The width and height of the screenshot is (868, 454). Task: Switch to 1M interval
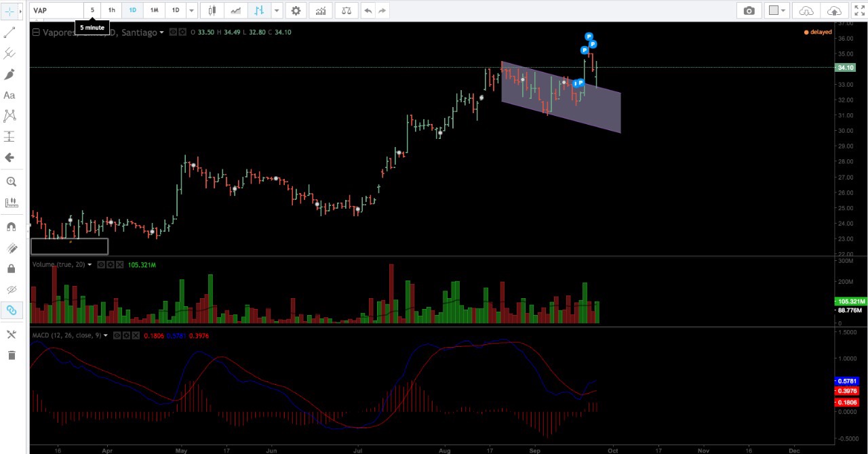coord(154,10)
